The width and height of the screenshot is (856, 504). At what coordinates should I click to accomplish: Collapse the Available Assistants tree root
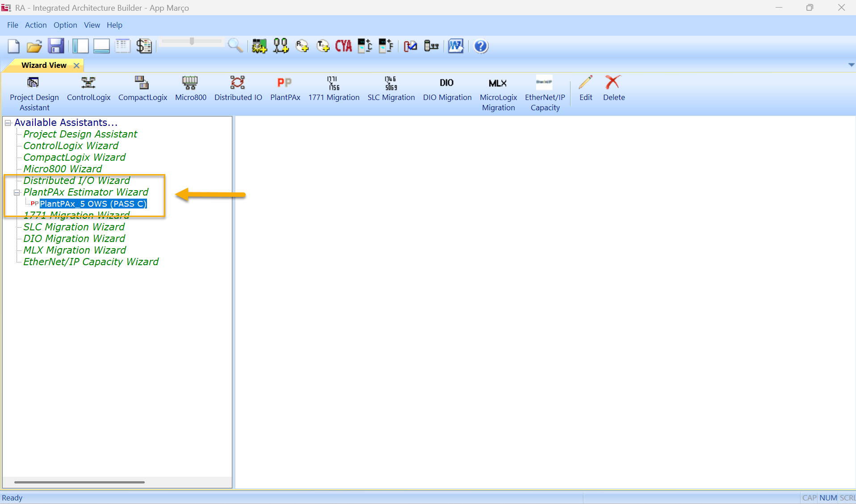(8, 123)
